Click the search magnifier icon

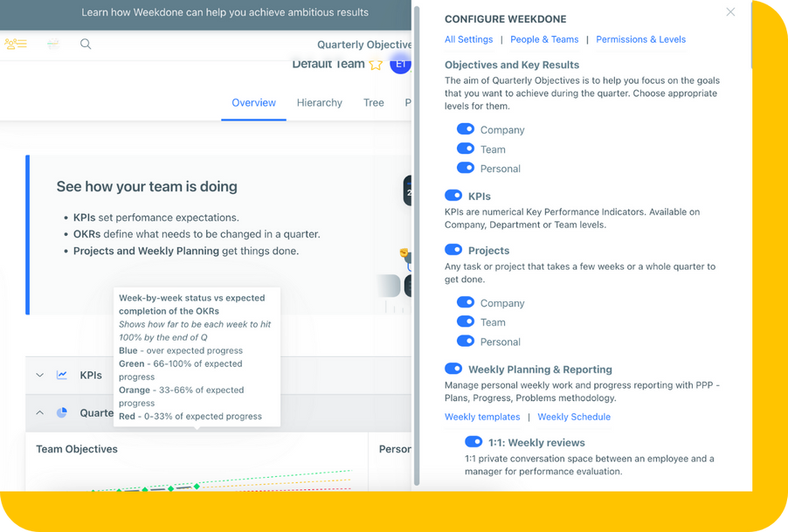86,44
